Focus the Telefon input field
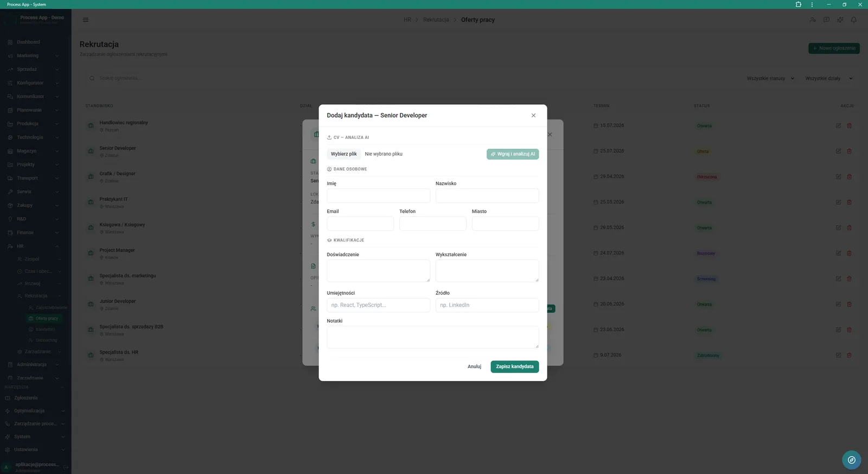This screenshot has height=474, width=868. pos(433,224)
